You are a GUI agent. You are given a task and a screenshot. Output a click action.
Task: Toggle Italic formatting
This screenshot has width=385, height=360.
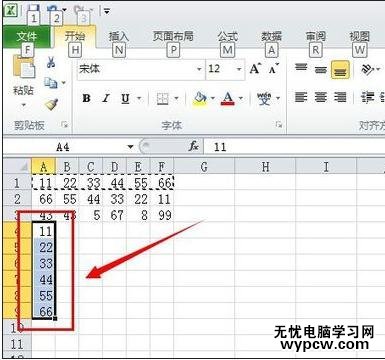pyautogui.click(x=106, y=98)
